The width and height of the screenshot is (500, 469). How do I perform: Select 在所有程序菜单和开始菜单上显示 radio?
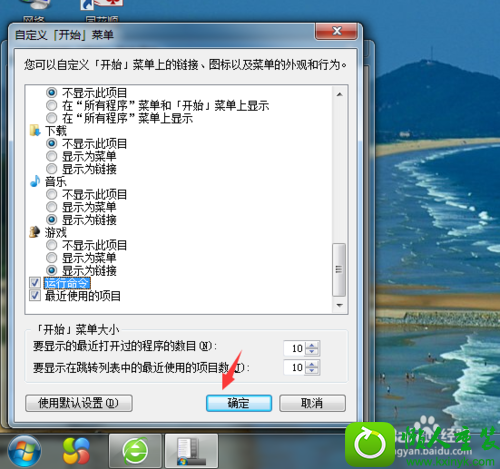point(51,105)
